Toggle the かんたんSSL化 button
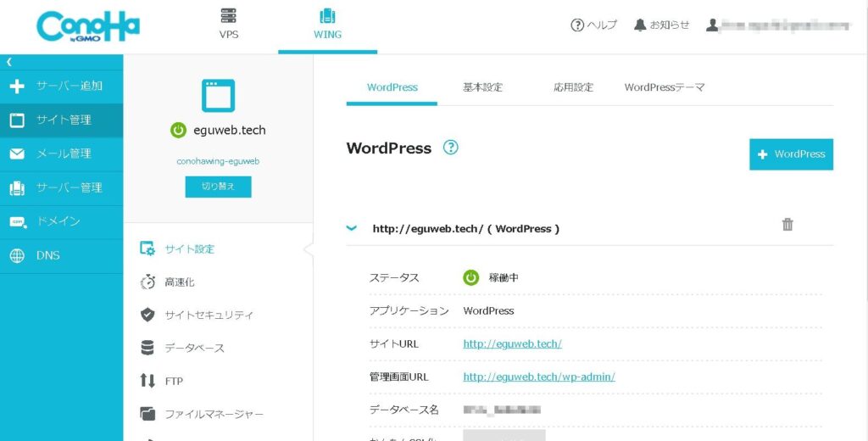 click(x=504, y=435)
